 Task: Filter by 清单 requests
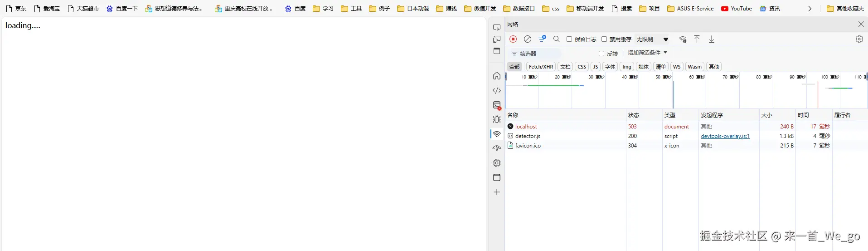[x=661, y=67]
